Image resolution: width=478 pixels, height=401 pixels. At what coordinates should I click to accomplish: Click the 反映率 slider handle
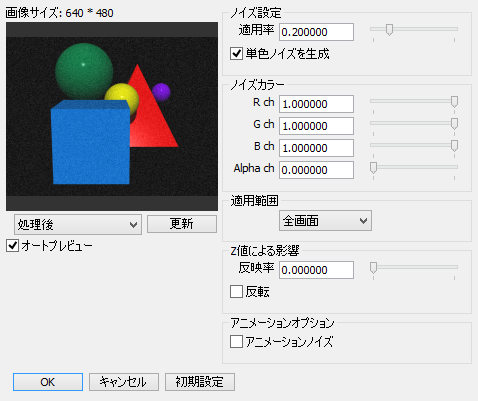pyautogui.click(x=373, y=268)
